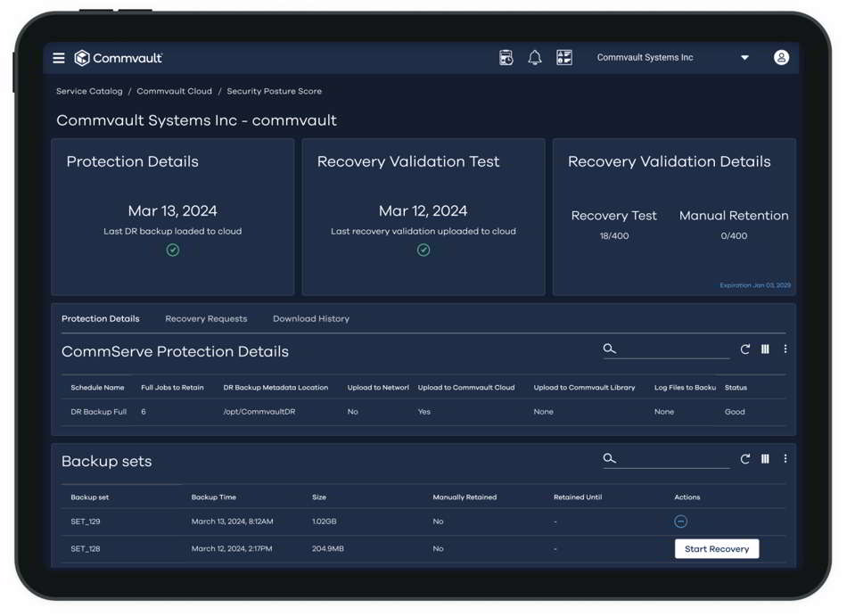The width and height of the screenshot is (847, 616).
Task: Sort by Full Jobs to Retain column
Action: tap(172, 388)
